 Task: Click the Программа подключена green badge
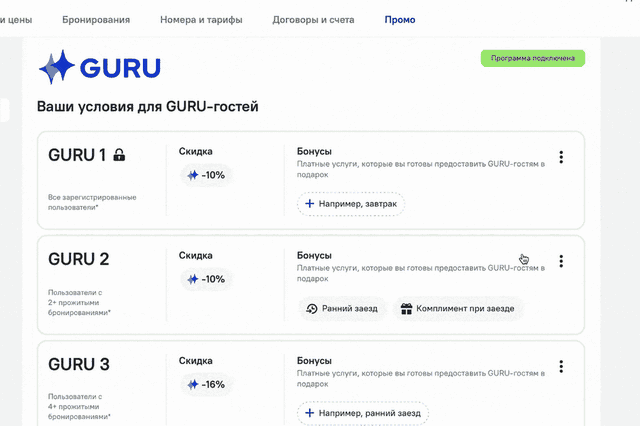pyautogui.click(x=533, y=58)
